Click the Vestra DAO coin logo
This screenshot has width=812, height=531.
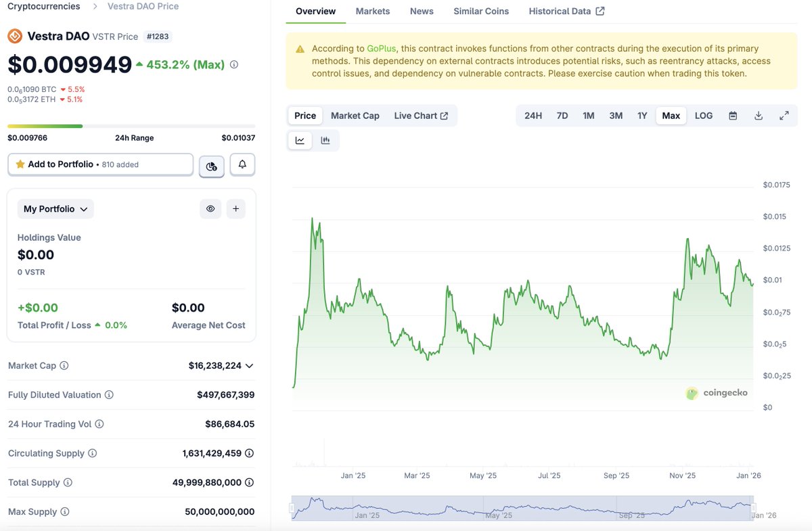point(14,37)
